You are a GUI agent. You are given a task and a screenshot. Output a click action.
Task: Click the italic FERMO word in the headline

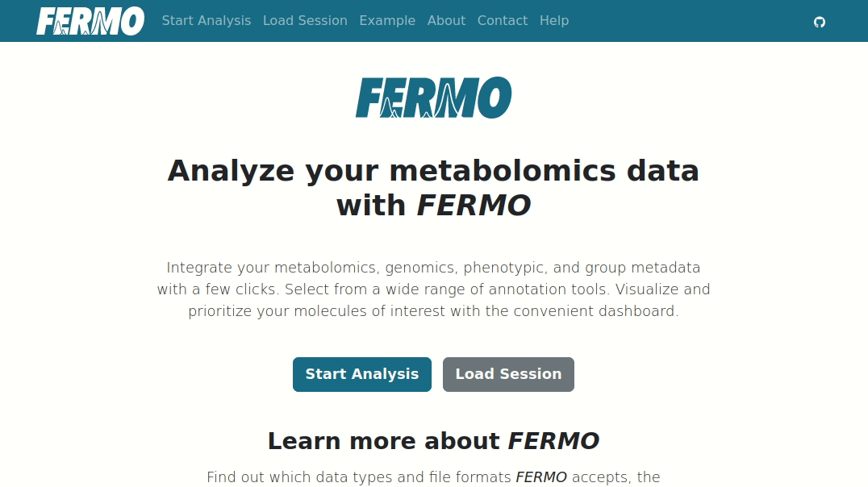click(x=474, y=206)
